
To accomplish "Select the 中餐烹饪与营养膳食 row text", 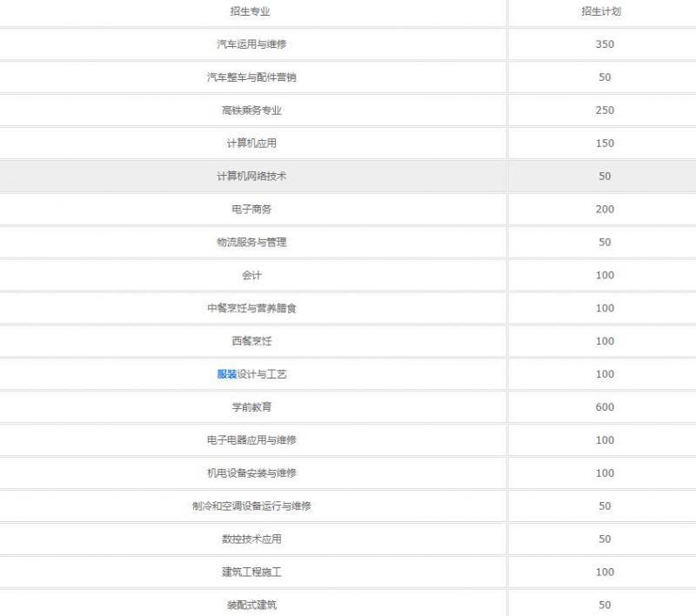I will [251, 309].
